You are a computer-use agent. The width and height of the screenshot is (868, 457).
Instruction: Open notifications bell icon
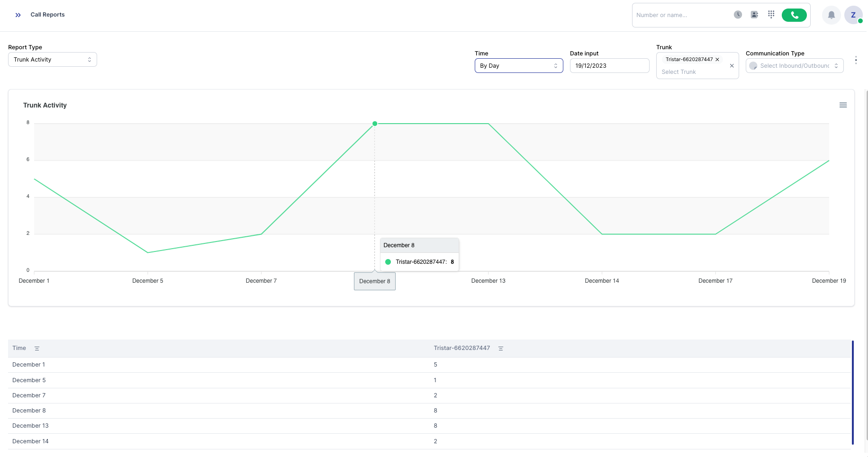click(x=831, y=15)
